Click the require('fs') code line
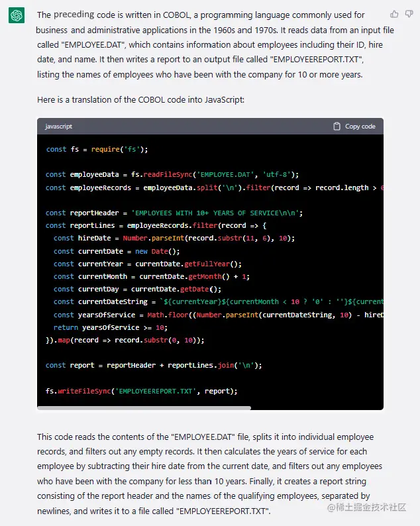Screen dimensions: 420x526 click(x=97, y=149)
